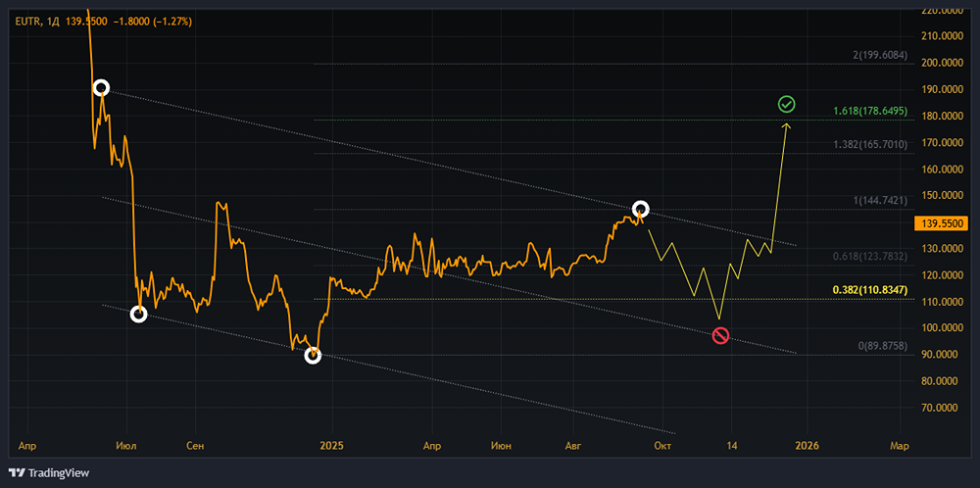
Task: Open the TradingView logo link
Action: [49, 473]
